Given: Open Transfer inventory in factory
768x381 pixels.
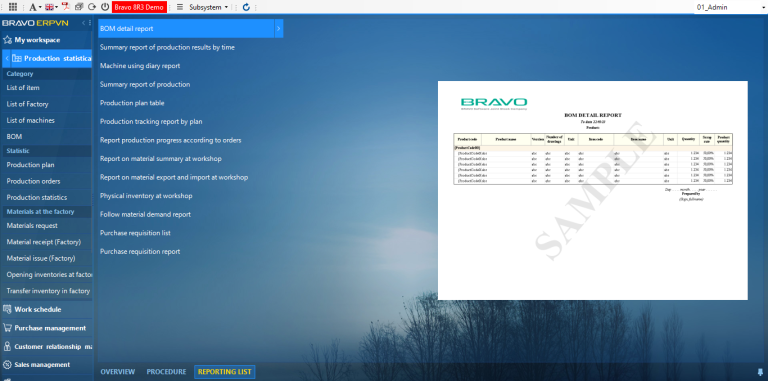Looking at the screenshot, I should (48, 291).
